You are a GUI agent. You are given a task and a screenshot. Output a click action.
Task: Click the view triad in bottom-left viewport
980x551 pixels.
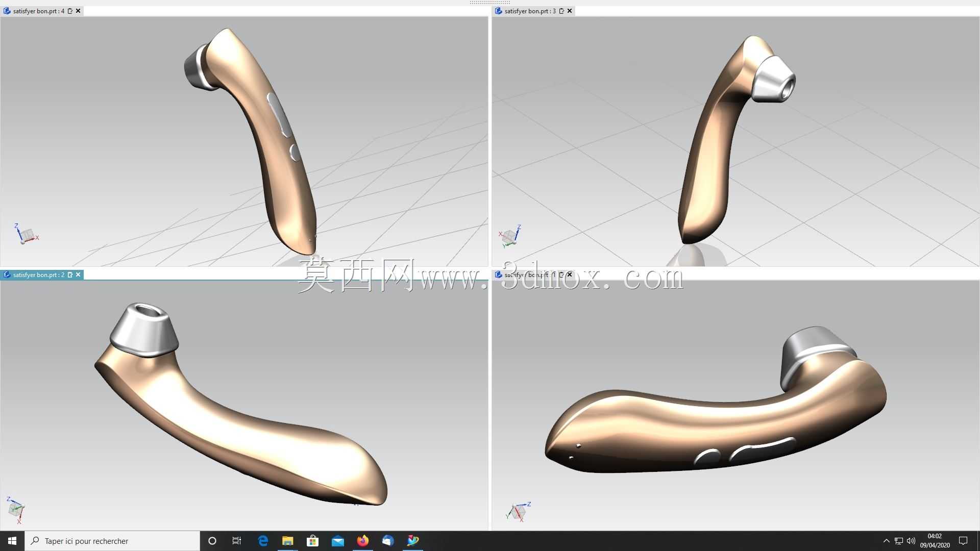[15, 509]
